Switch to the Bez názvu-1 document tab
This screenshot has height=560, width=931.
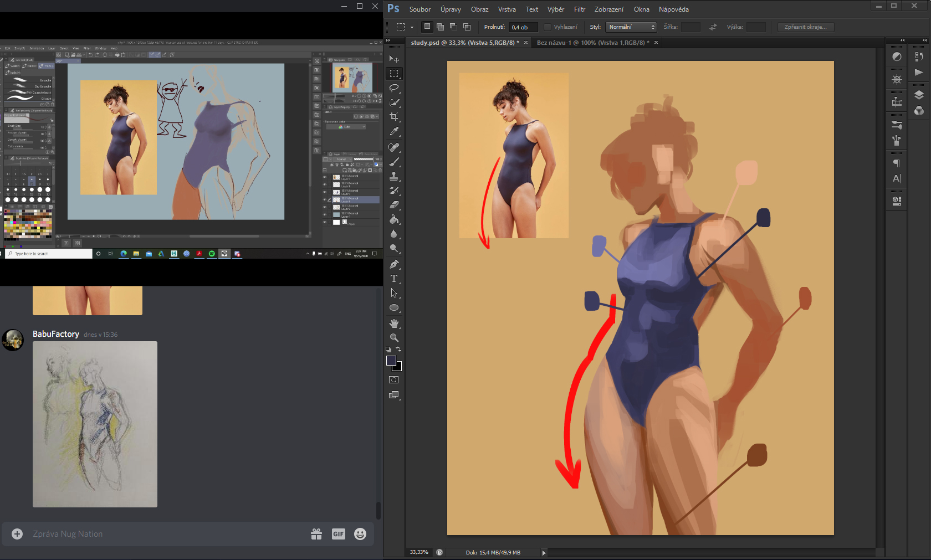point(592,43)
